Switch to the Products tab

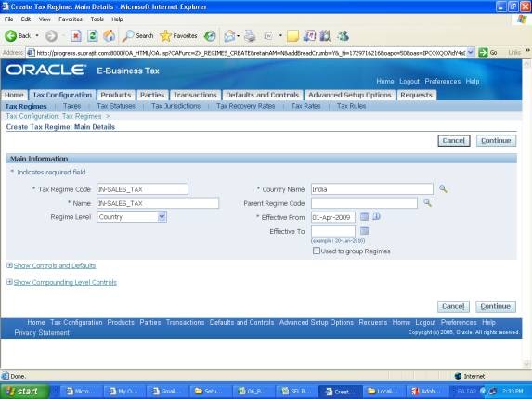coord(116,95)
